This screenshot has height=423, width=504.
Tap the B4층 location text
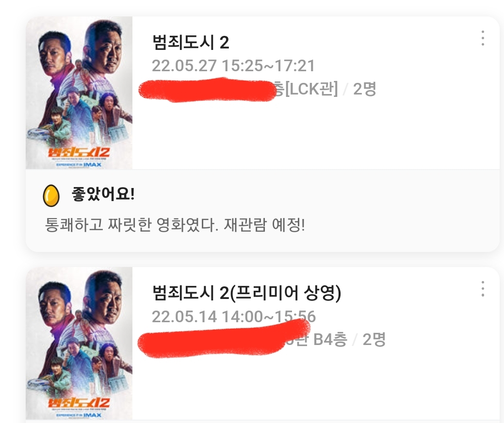coord(330,340)
